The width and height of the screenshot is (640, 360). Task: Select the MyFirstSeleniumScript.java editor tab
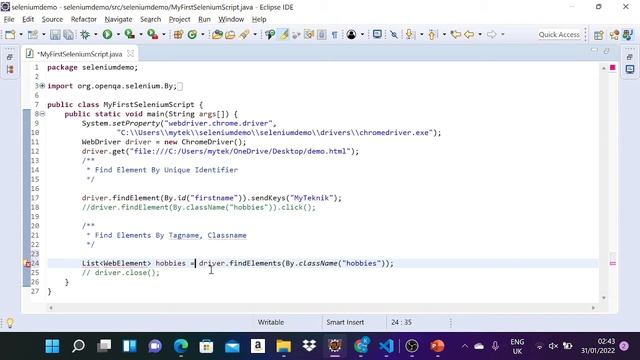80,54
